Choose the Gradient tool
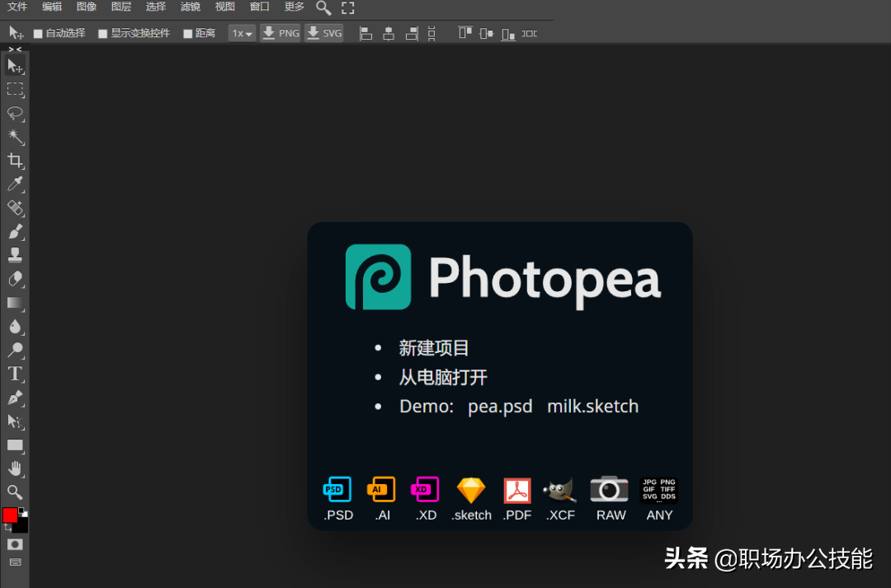This screenshot has width=891, height=588. click(15, 303)
